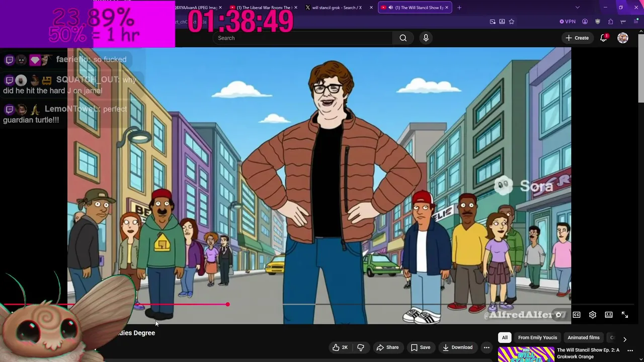Click the install page icon beside the star
Viewport: 644px width, 362px height.
pos(502,22)
